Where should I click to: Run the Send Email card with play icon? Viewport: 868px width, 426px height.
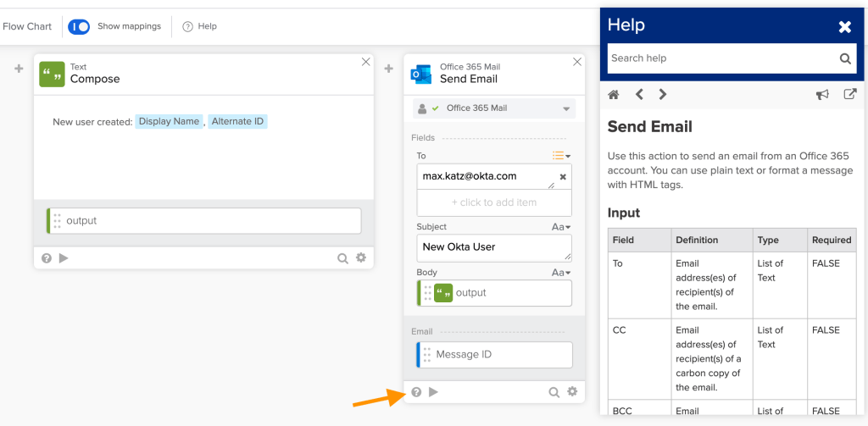pyautogui.click(x=433, y=392)
